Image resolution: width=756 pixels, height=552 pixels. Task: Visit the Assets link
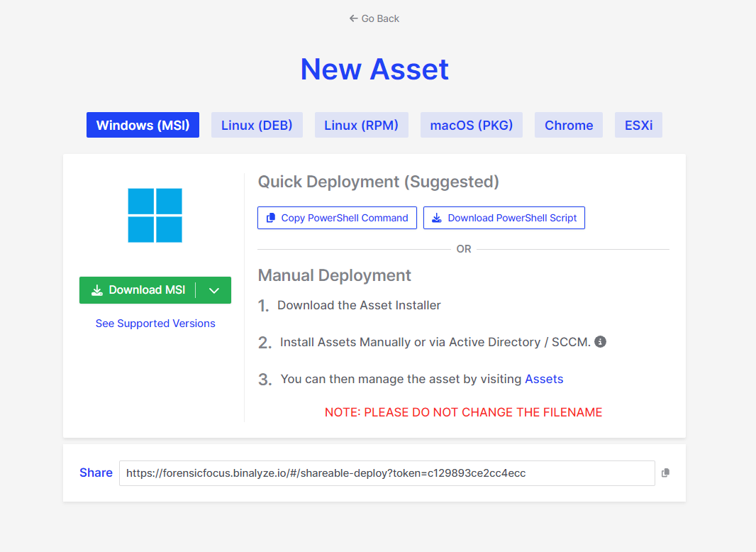[544, 379]
